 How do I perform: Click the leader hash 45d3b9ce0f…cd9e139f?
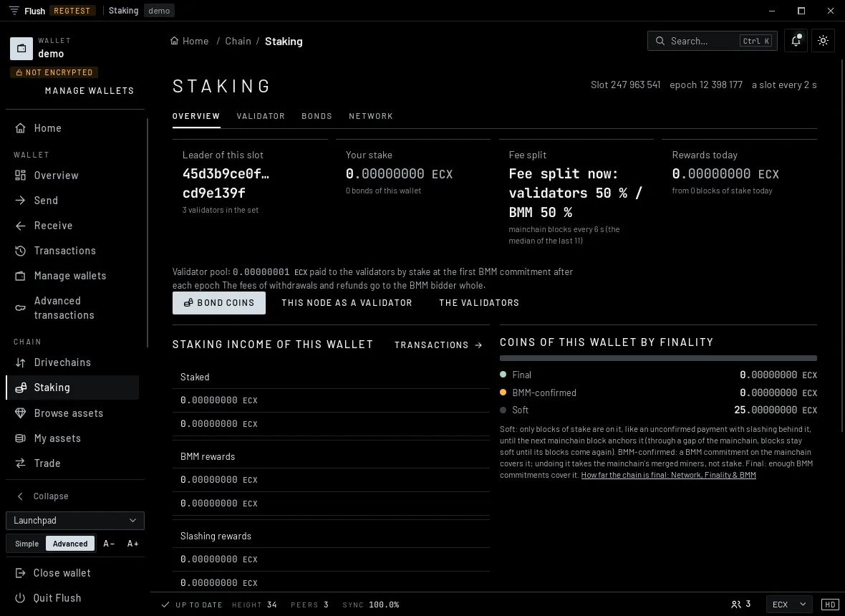226,183
